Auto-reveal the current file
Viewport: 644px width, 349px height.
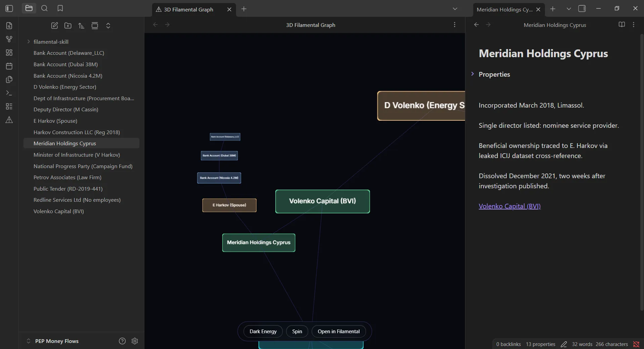(x=95, y=26)
